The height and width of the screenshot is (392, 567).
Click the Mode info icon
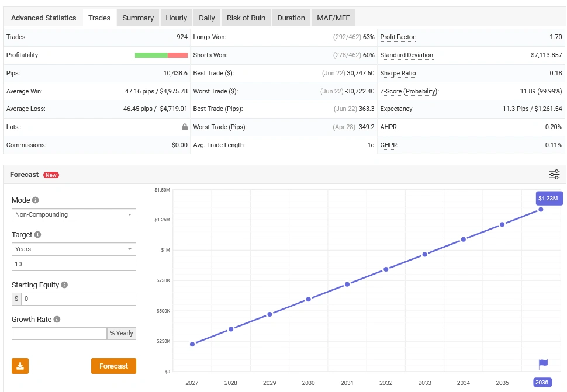pos(35,200)
